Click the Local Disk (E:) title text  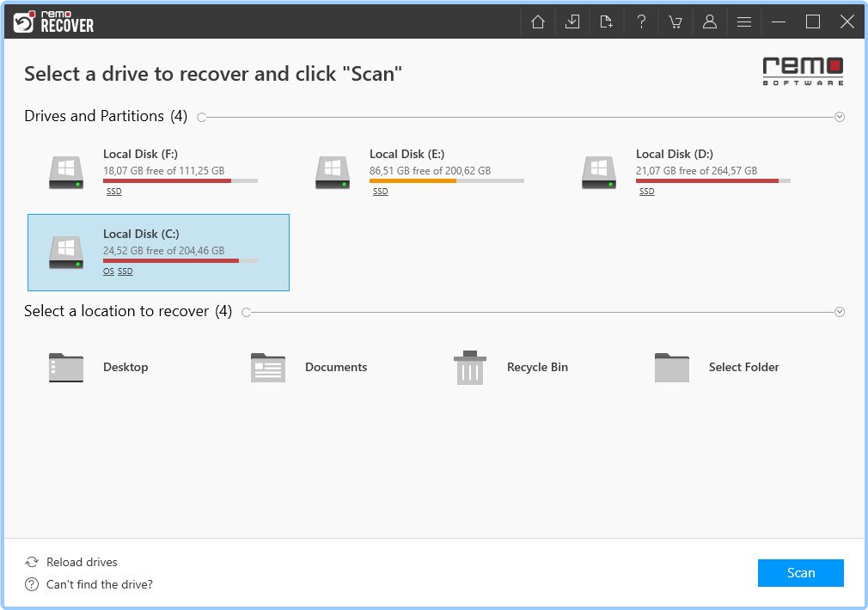pos(406,154)
